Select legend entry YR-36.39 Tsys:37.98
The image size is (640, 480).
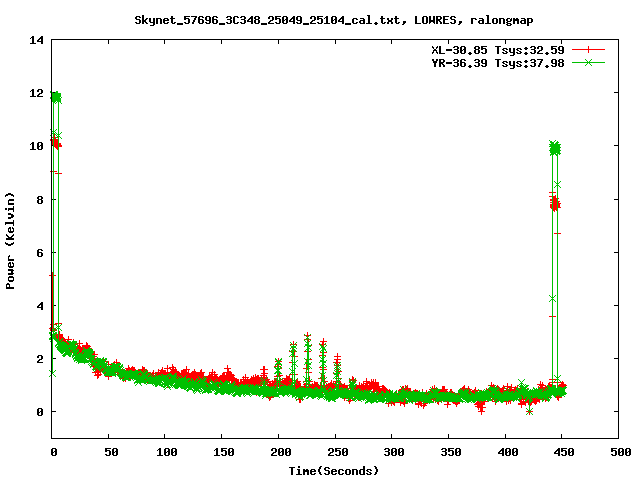tap(498, 63)
